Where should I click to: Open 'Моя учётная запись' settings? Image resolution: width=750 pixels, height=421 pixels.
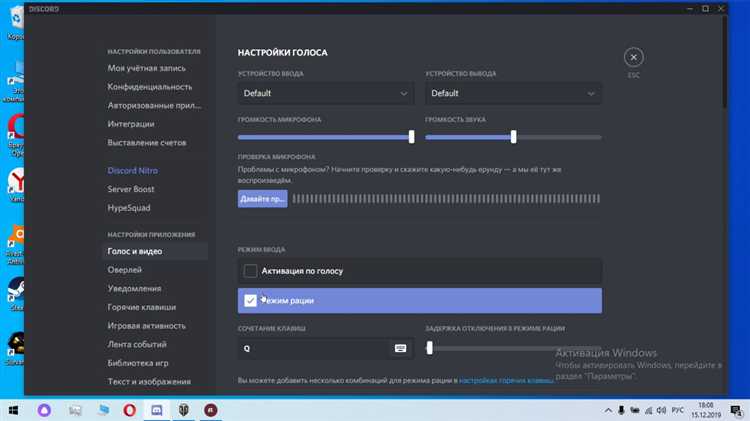[x=146, y=68]
